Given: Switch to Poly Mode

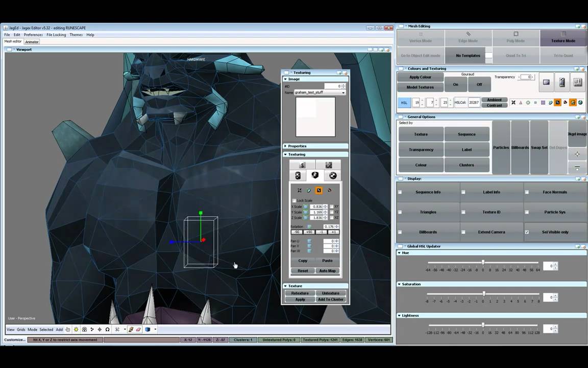Looking at the screenshot, I should [x=516, y=38].
